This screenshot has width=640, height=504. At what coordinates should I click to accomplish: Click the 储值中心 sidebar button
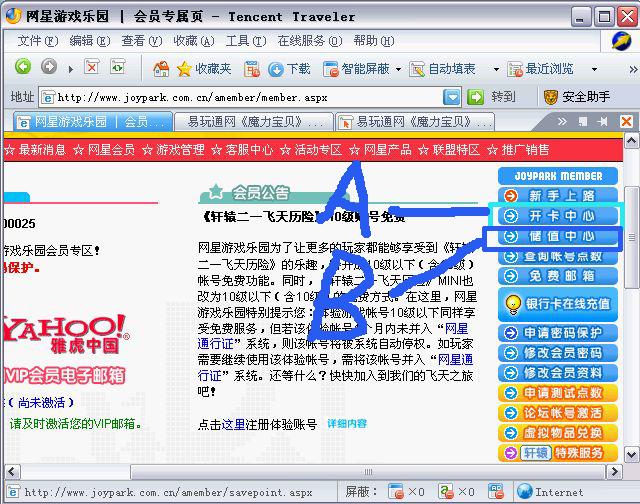(558, 236)
